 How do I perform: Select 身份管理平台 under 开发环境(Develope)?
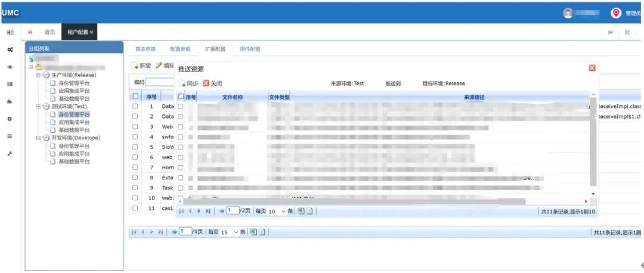coord(74,145)
